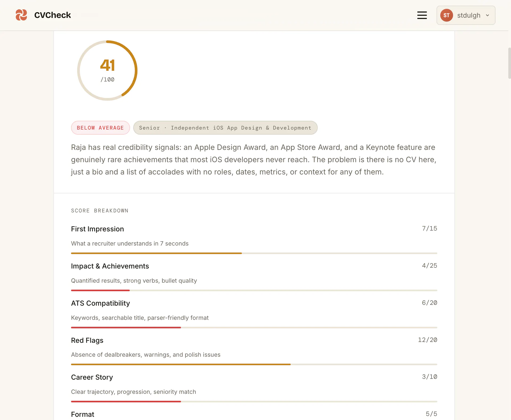
Task: Click the page vertical scrollbar thumb
Action: pyautogui.click(x=509, y=63)
